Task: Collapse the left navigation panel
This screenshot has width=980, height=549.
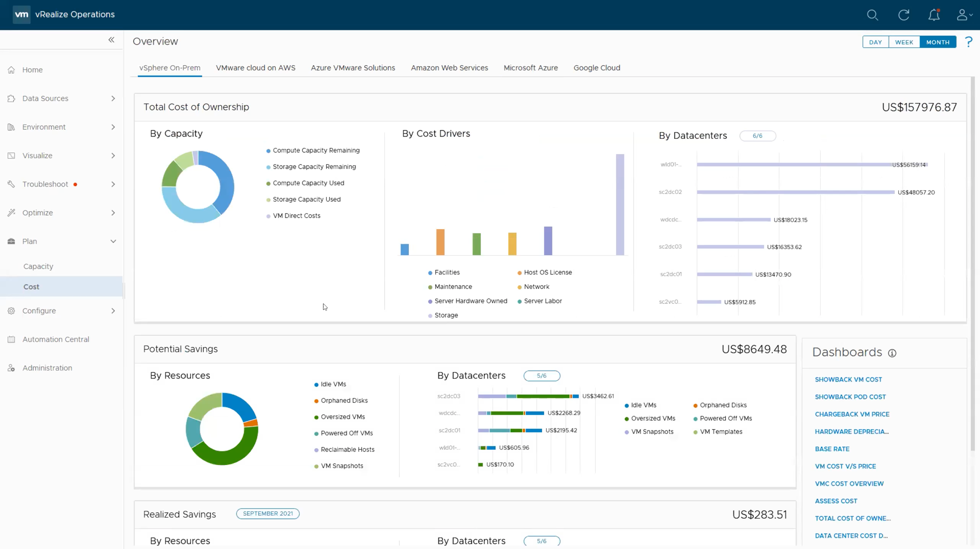Action: tap(111, 40)
